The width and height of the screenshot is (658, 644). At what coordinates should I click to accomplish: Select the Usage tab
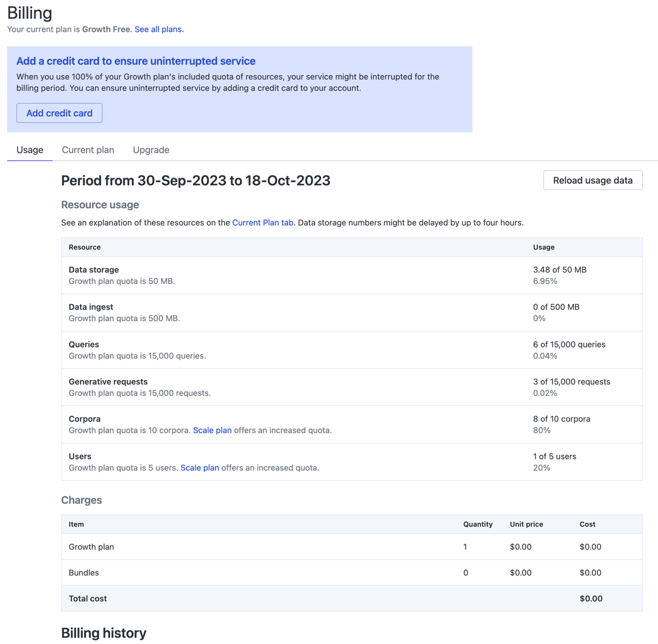click(30, 150)
